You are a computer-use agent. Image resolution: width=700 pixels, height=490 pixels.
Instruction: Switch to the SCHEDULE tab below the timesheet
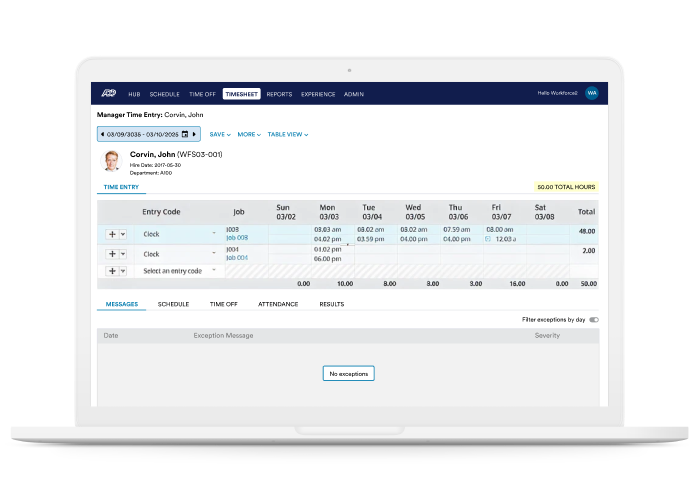[x=173, y=304]
